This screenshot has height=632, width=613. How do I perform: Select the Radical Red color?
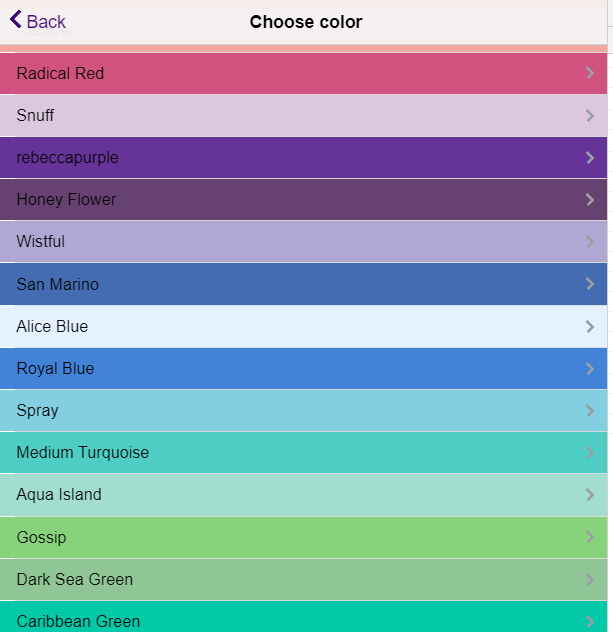pyautogui.click(x=61, y=73)
